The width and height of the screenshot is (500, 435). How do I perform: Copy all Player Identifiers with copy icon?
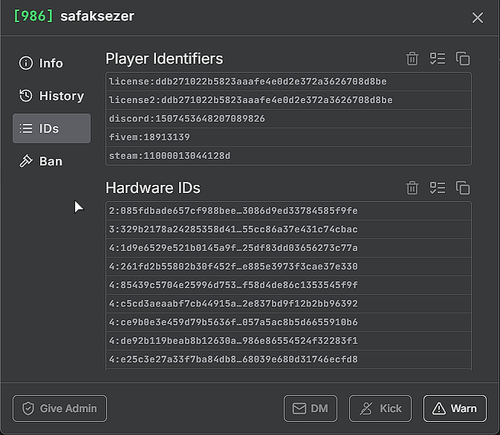pos(463,59)
